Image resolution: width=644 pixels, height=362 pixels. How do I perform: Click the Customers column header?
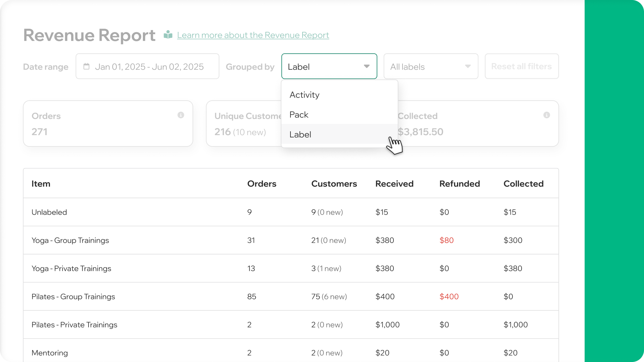point(334,184)
